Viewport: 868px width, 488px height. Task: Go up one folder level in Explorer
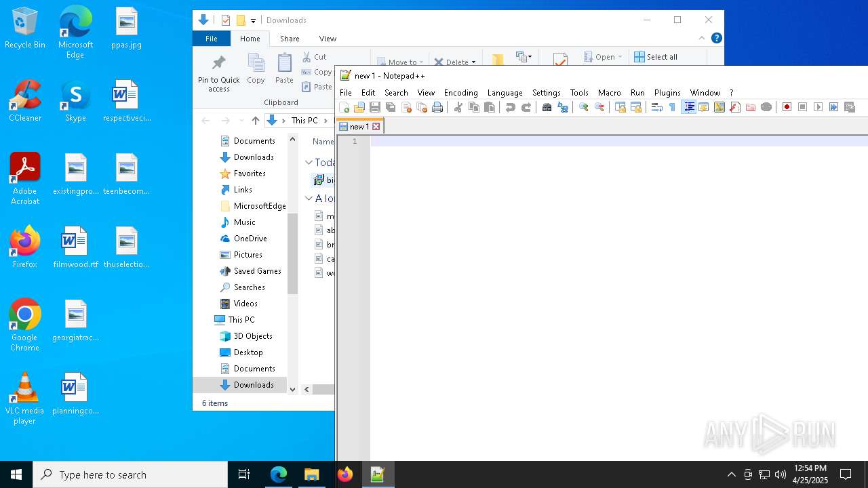[x=255, y=121]
